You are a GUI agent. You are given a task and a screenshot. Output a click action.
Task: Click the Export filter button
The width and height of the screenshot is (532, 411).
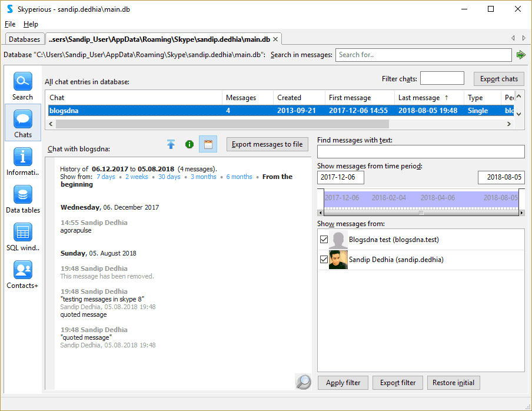click(398, 383)
